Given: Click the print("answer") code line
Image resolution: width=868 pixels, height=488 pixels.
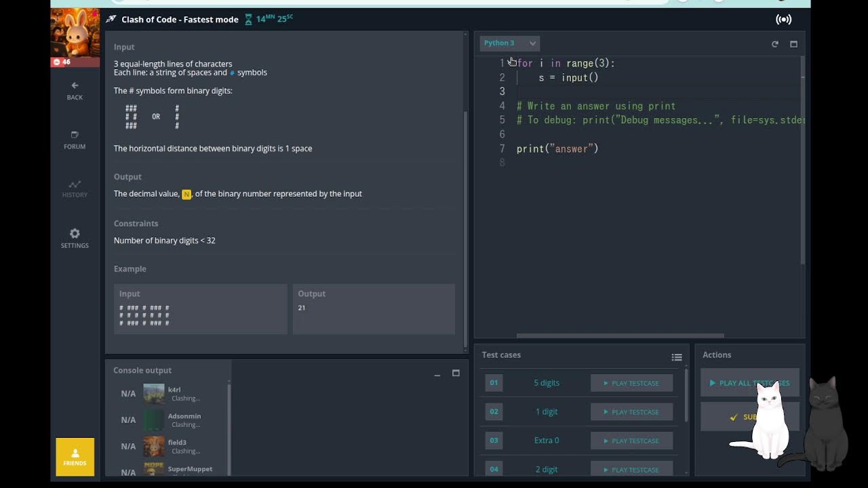Looking at the screenshot, I should [x=557, y=148].
